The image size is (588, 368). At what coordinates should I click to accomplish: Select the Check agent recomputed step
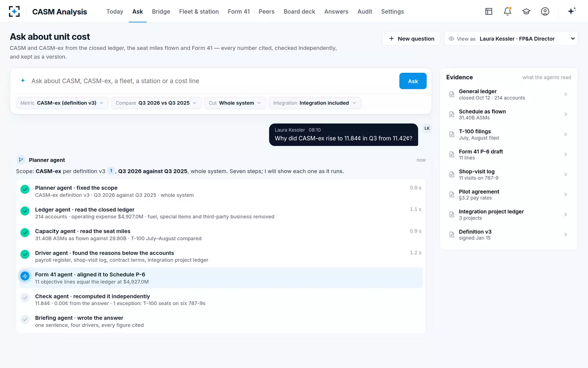click(x=221, y=300)
